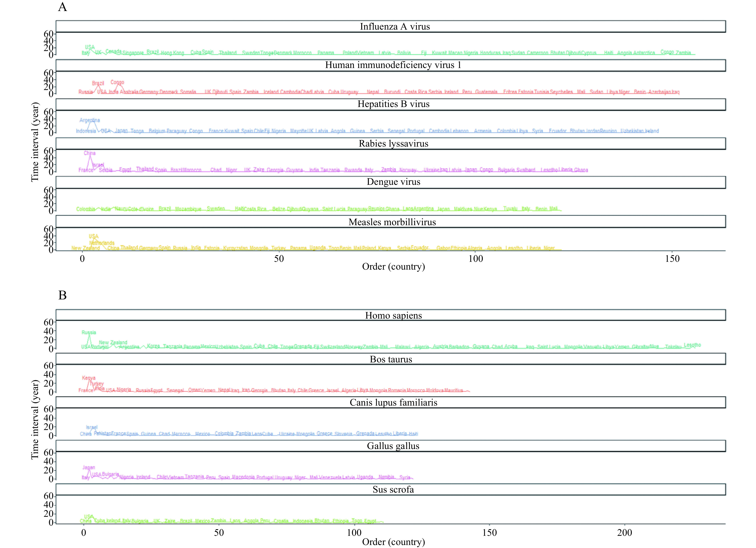The height and width of the screenshot is (548, 756).
Task: Click the 'Kenya' peak label in Bos taurus plot
Action: pos(89,378)
